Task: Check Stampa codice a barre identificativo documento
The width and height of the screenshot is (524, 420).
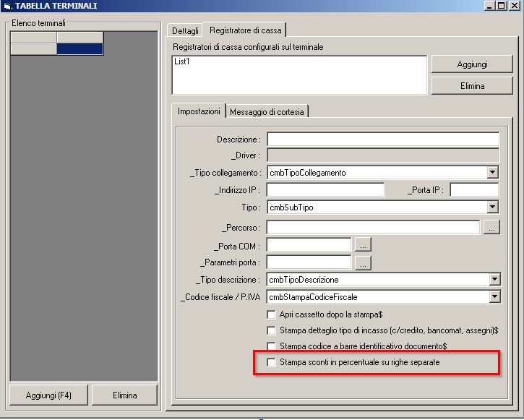Action: (271, 346)
